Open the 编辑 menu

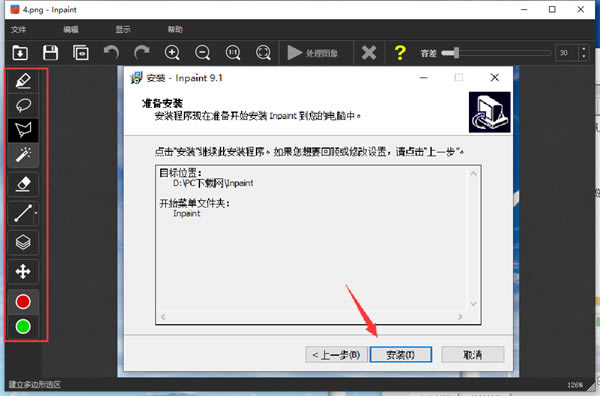[x=71, y=30]
